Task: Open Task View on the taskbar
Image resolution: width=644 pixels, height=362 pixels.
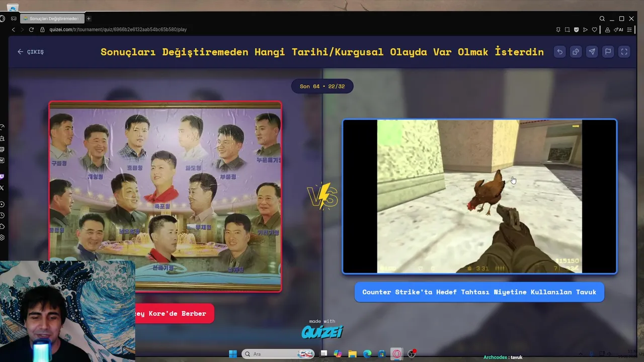Action: pyautogui.click(x=324, y=354)
